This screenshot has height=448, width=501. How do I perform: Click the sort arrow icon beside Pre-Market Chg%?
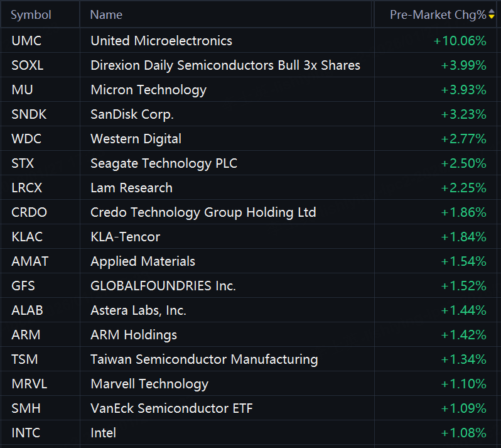coord(492,15)
